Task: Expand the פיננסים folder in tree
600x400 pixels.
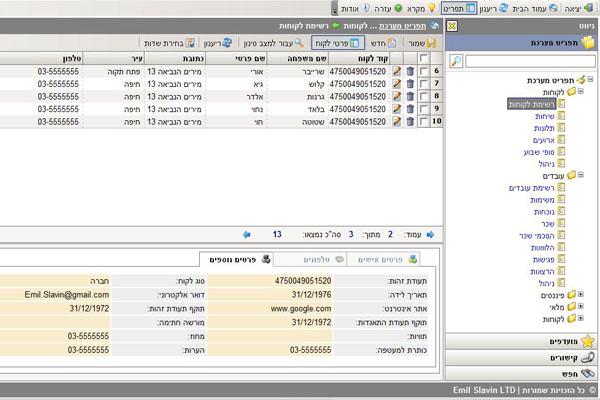Action: (x=581, y=295)
